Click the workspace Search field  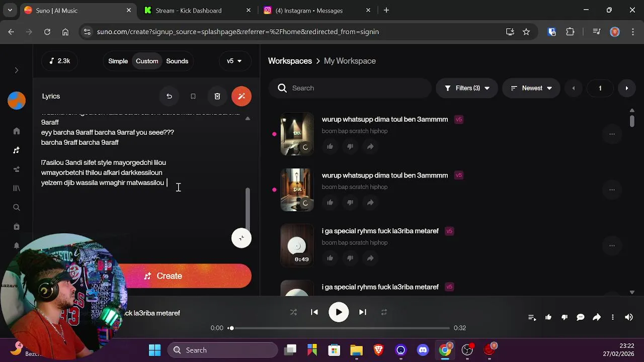(x=350, y=88)
